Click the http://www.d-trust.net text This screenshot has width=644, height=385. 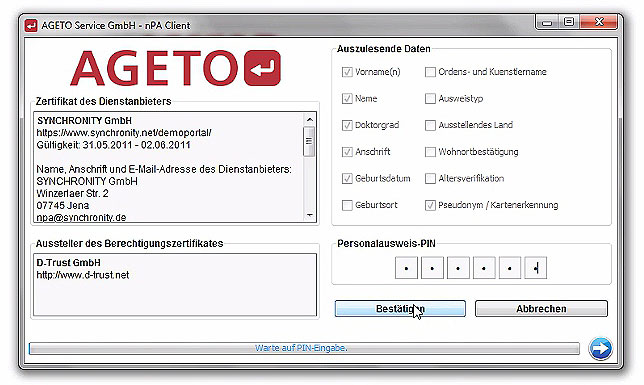click(x=83, y=275)
